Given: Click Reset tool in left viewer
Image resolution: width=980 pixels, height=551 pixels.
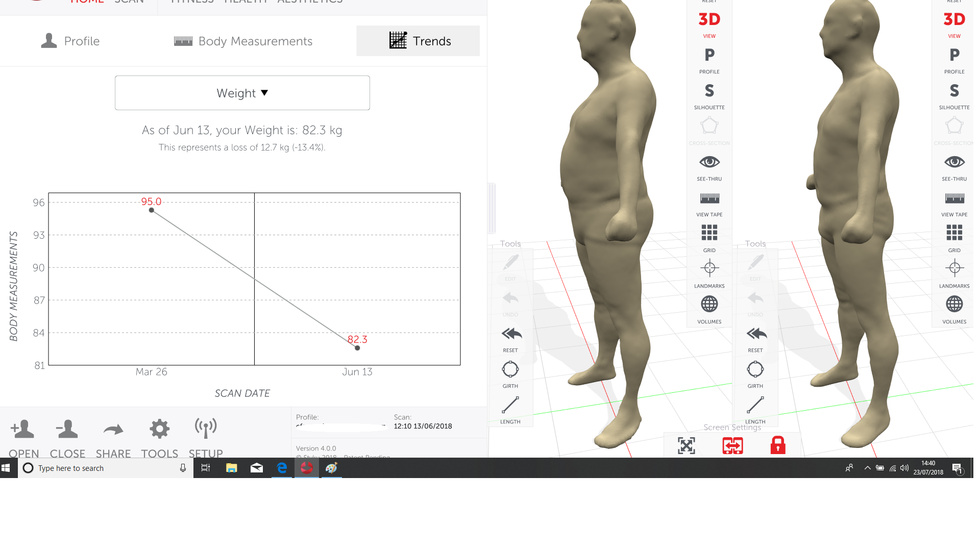Looking at the screenshot, I should pos(511,339).
